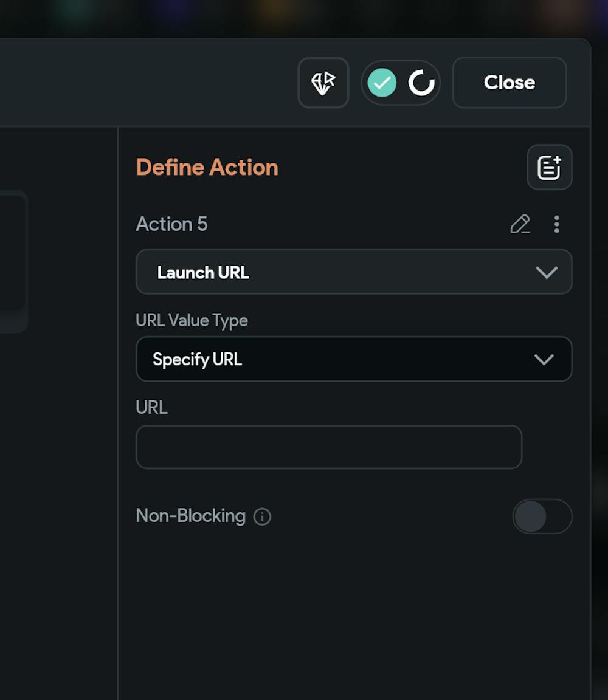Click the diamond cursor icon button
Image resolution: width=608 pixels, height=700 pixels.
[323, 83]
